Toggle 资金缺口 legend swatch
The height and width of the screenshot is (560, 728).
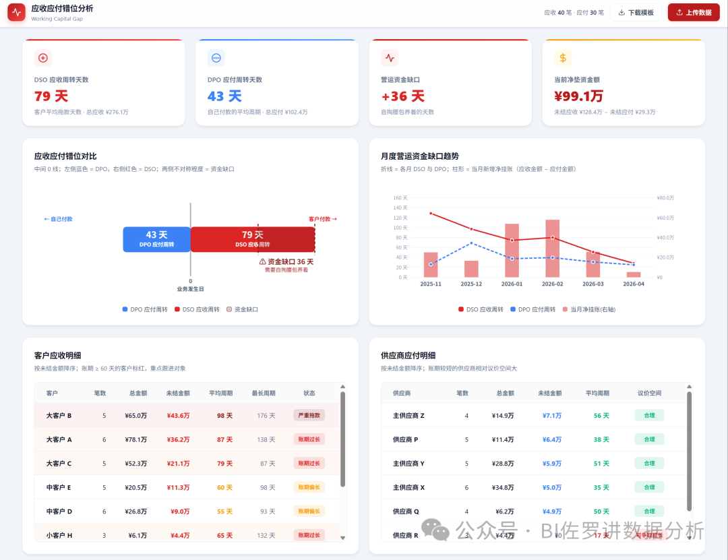[x=229, y=310]
